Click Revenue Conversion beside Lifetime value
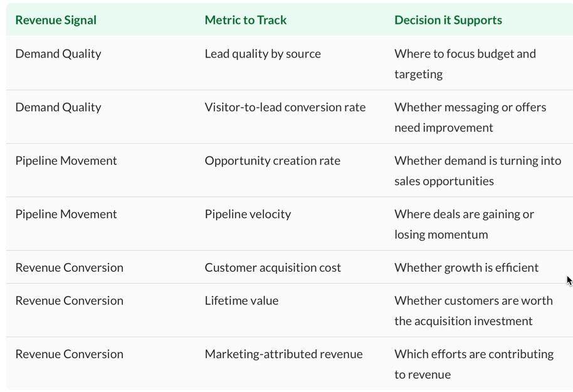The width and height of the screenshot is (573, 392). pos(70,301)
